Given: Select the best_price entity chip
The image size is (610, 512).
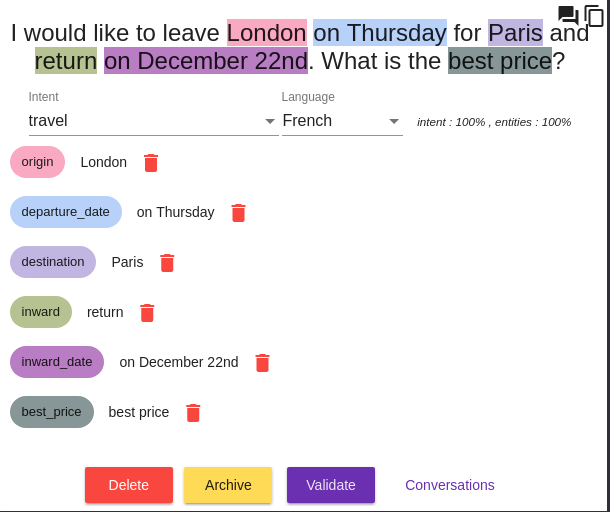Looking at the screenshot, I should tap(52, 412).
